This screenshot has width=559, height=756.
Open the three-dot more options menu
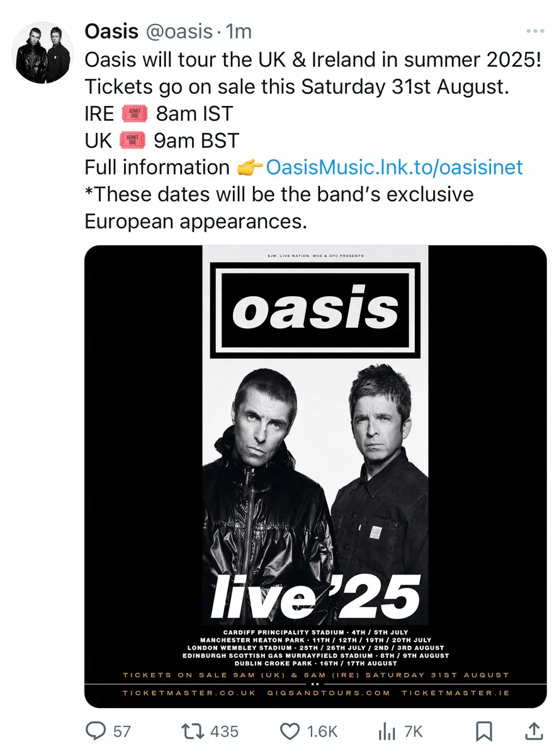[x=536, y=31]
